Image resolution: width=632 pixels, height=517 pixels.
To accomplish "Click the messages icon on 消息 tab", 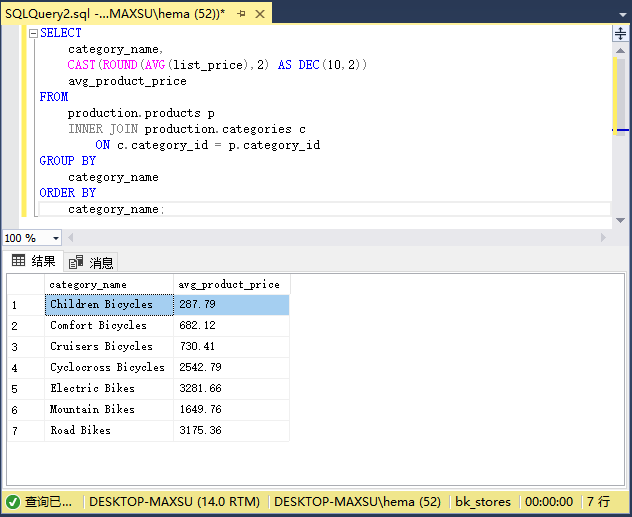I will click(x=75, y=262).
